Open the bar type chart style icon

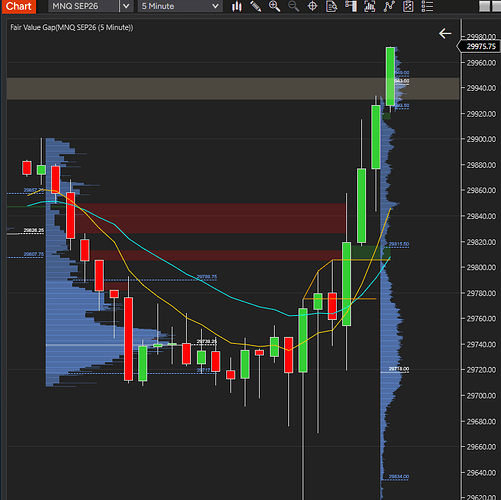coord(237,6)
